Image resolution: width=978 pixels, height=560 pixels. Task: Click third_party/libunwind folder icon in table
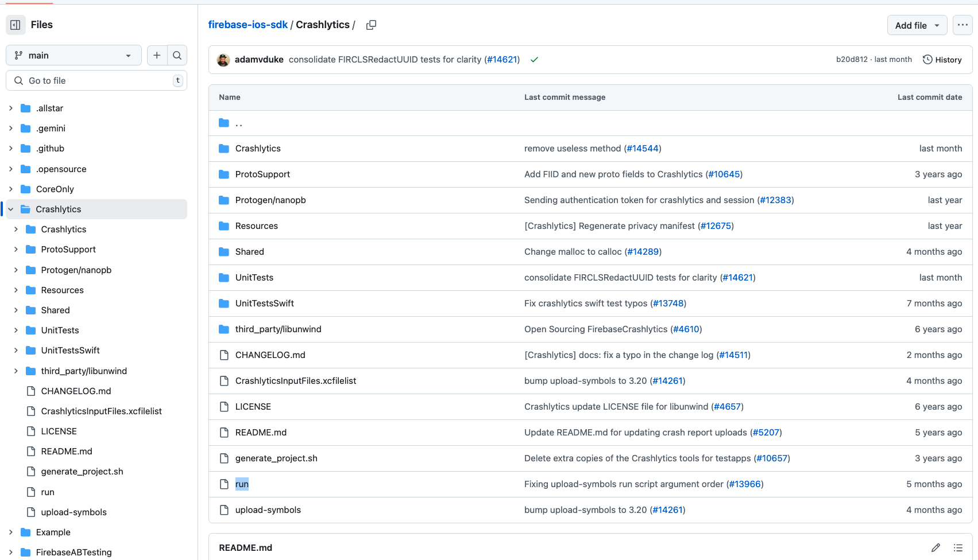click(224, 329)
